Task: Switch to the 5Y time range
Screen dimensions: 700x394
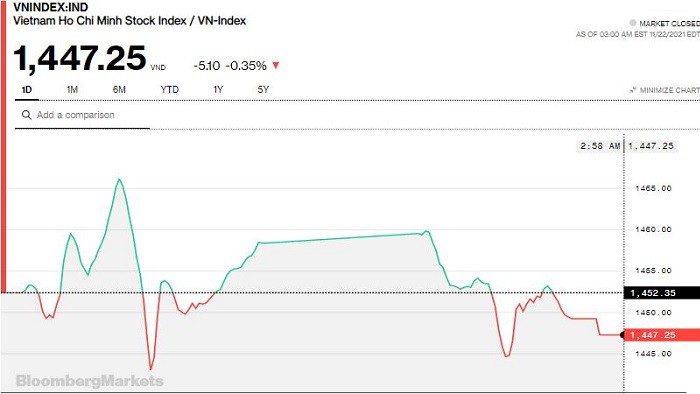Action: click(263, 90)
